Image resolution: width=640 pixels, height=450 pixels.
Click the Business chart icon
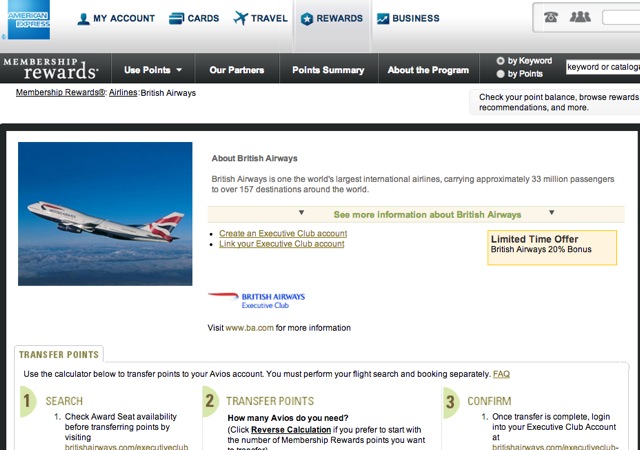383,18
